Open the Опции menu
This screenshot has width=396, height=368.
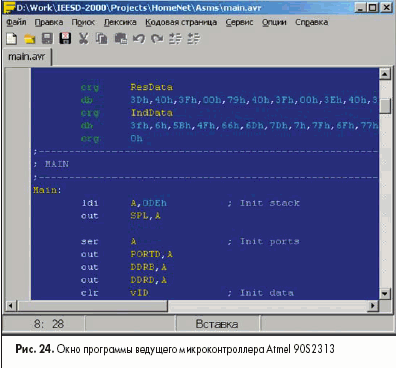[x=274, y=22]
